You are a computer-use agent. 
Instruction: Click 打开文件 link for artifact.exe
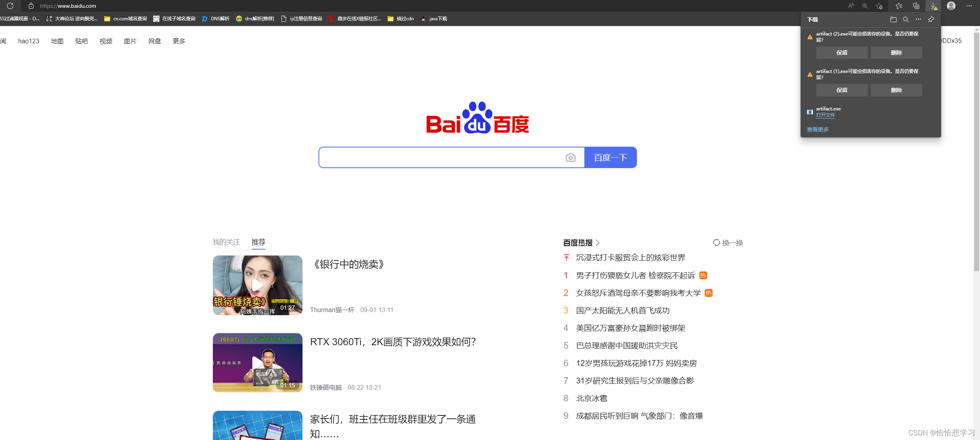[x=825, y=115]
